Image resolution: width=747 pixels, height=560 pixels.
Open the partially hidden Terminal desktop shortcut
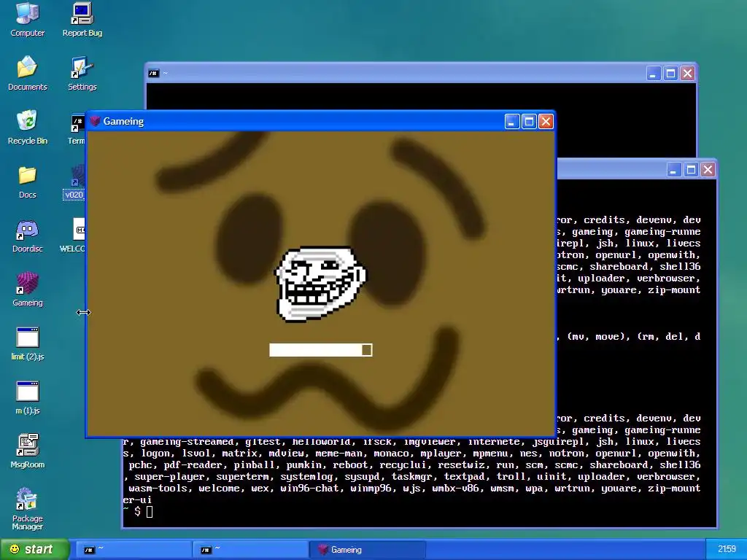pyautogui.click(x=76, y=128)
